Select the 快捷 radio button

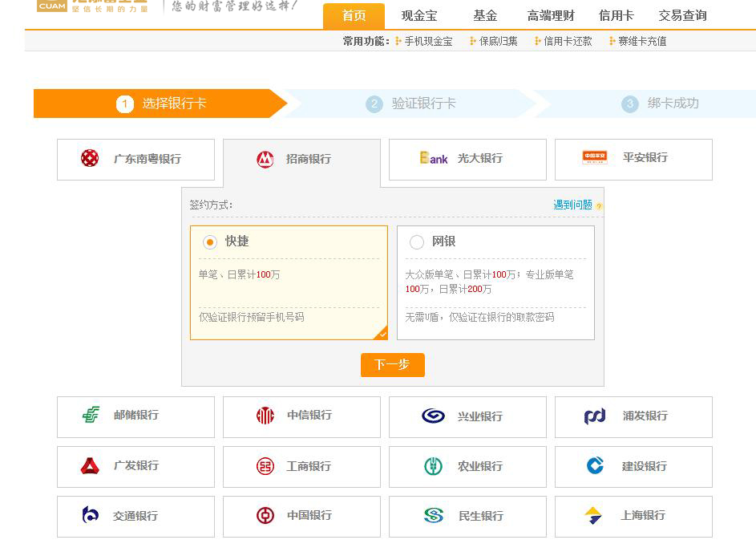tap(210, 242)
